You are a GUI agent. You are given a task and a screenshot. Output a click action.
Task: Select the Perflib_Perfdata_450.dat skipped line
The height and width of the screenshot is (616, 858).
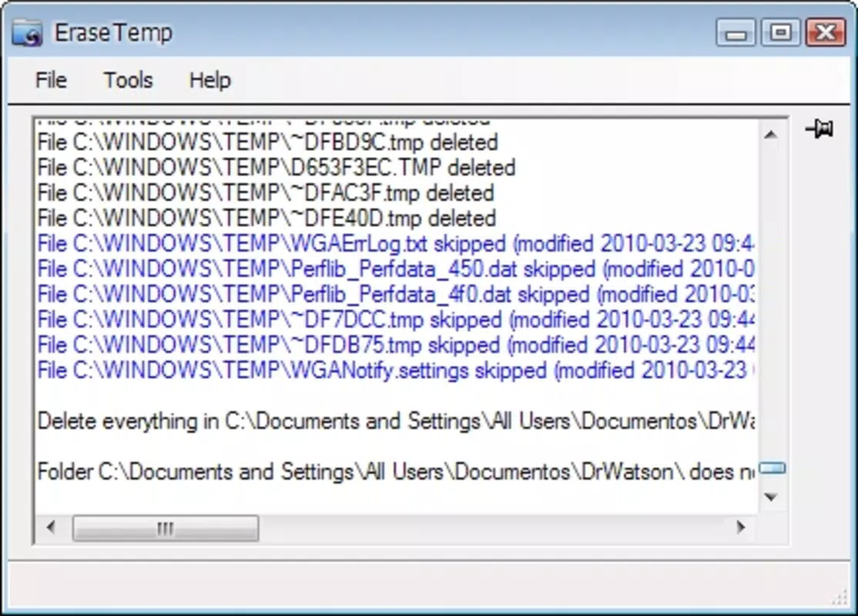click(396, 269)
